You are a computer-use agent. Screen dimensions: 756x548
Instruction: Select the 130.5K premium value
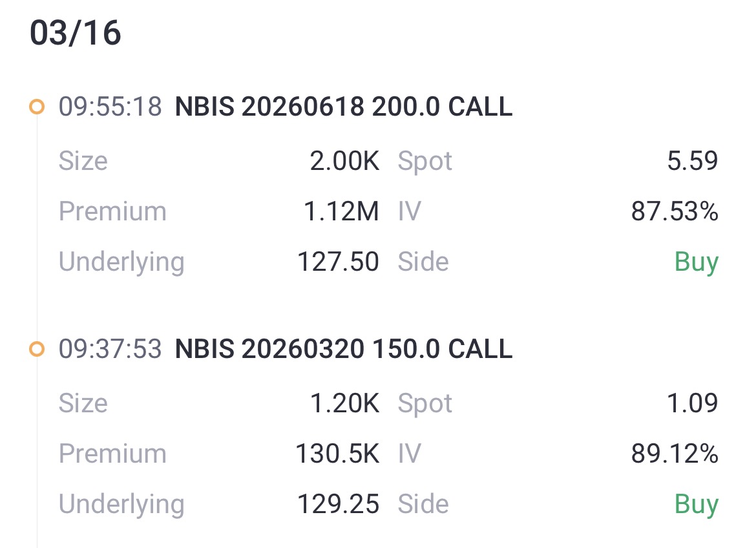tap(337, 454)
